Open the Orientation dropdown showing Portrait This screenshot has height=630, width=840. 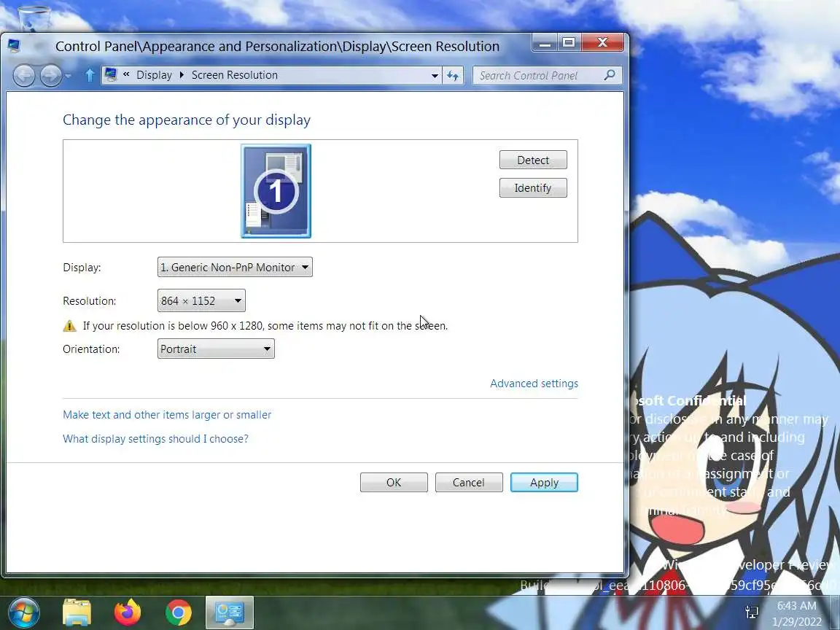(216, 349)
